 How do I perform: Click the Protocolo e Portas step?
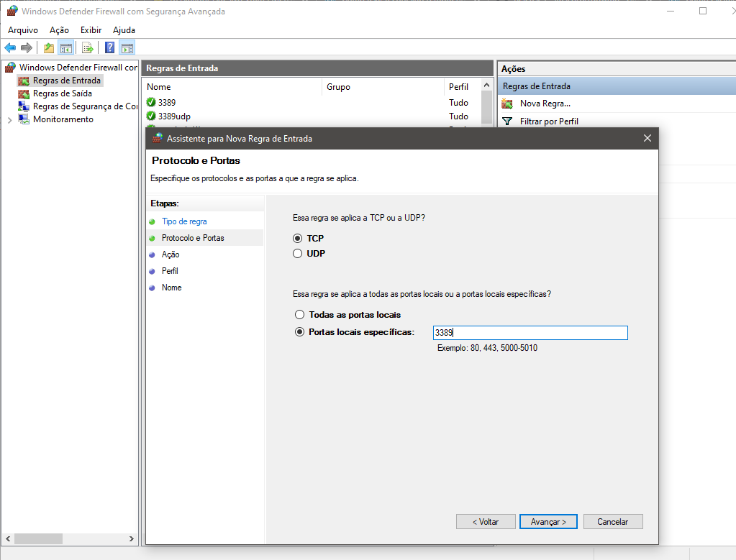193,238
